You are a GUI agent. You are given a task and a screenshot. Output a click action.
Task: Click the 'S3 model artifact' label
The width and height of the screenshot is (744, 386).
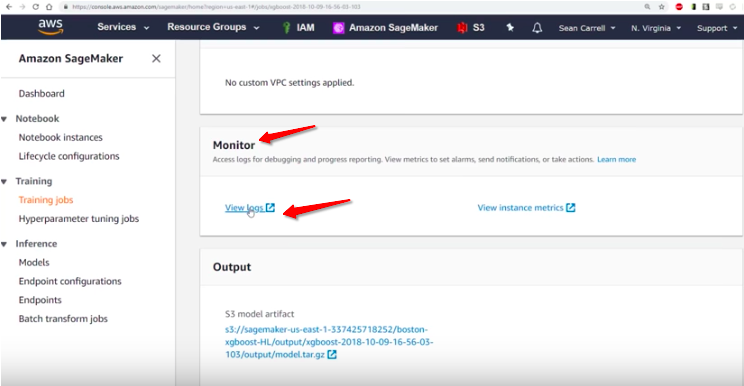(x=259, y=314)
